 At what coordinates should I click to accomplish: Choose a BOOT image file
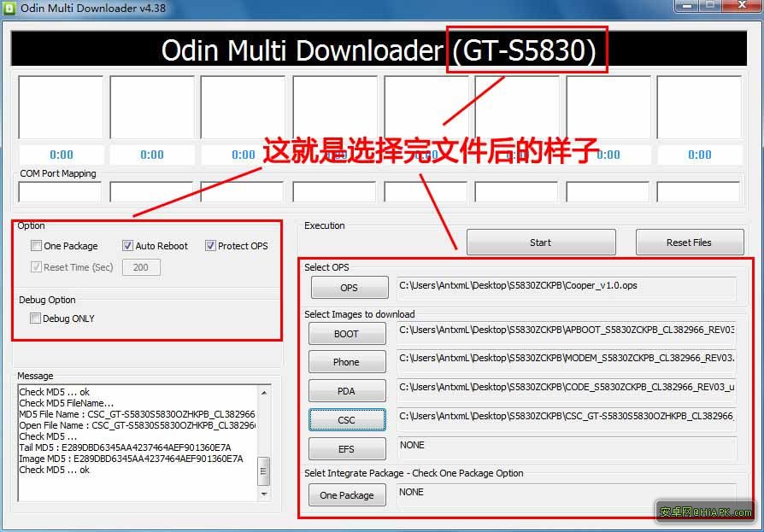click(346, 334)
